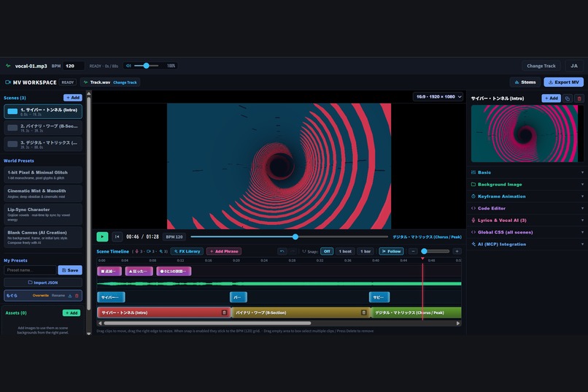Expand the AI (MCP) Integration section
The width and height of the screenshot is (588, 392).
click(527, 245)
